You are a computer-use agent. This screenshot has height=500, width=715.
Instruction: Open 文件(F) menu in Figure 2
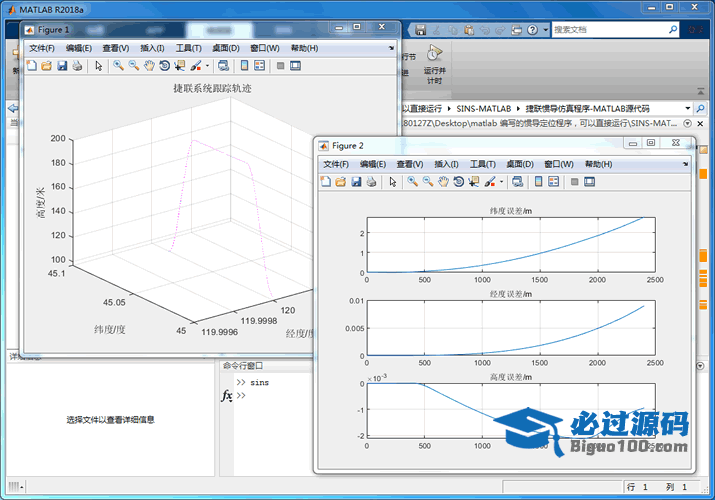(x=336, y=164)
